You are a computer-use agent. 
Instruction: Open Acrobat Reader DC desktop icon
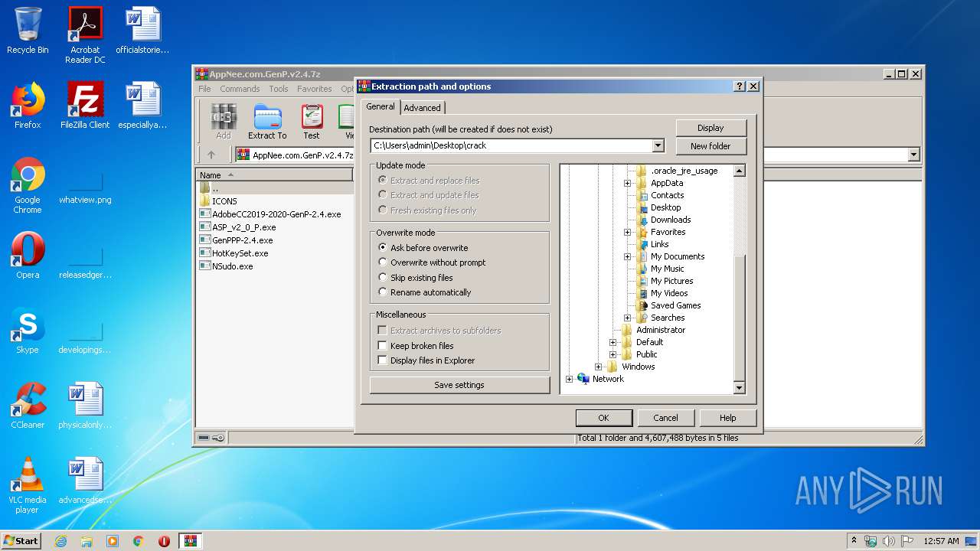tap(85, 35)
